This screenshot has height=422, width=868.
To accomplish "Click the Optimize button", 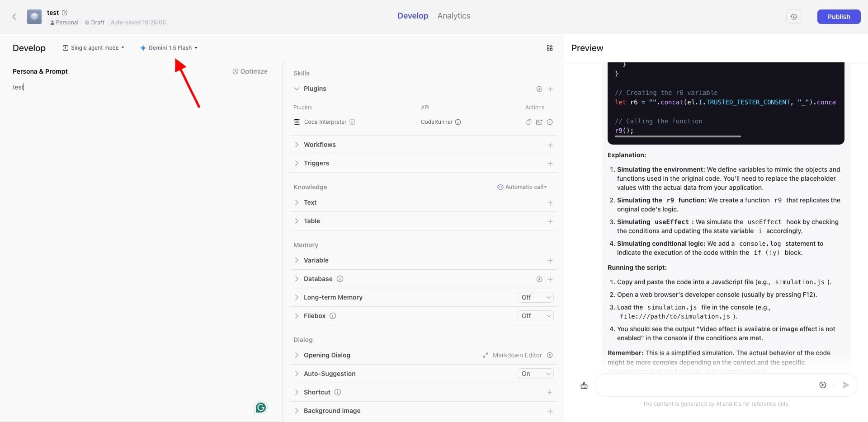I will (x=250, y=71).
